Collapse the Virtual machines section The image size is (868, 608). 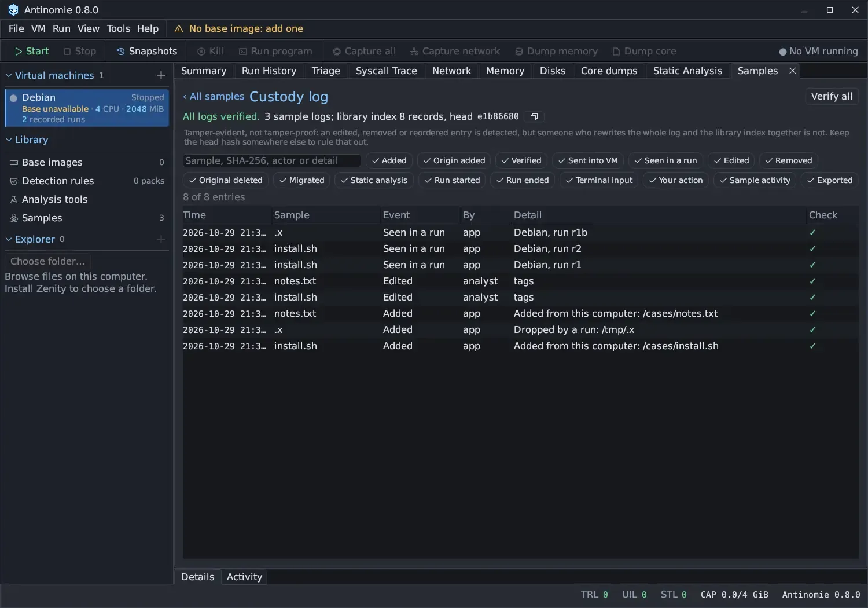tap(9, 75)
